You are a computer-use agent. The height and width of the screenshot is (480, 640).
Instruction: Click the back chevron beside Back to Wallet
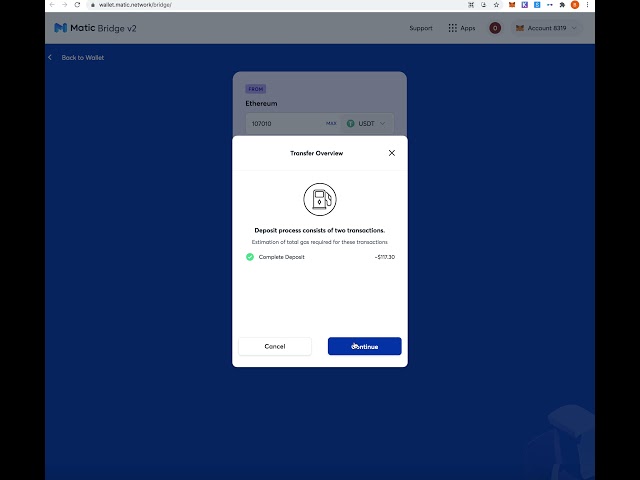50,58
